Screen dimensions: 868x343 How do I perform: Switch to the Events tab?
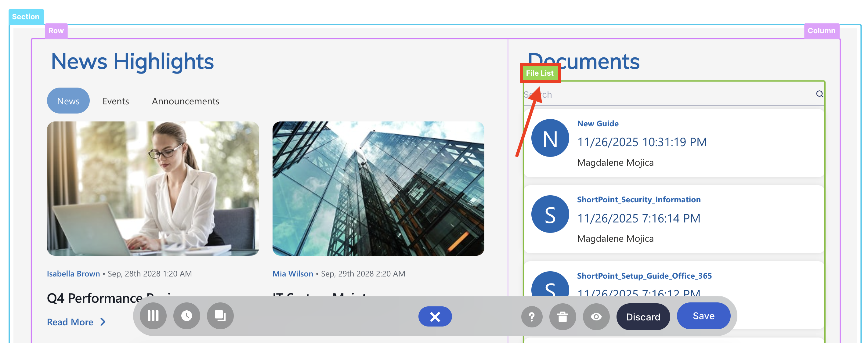click(116, 100)
